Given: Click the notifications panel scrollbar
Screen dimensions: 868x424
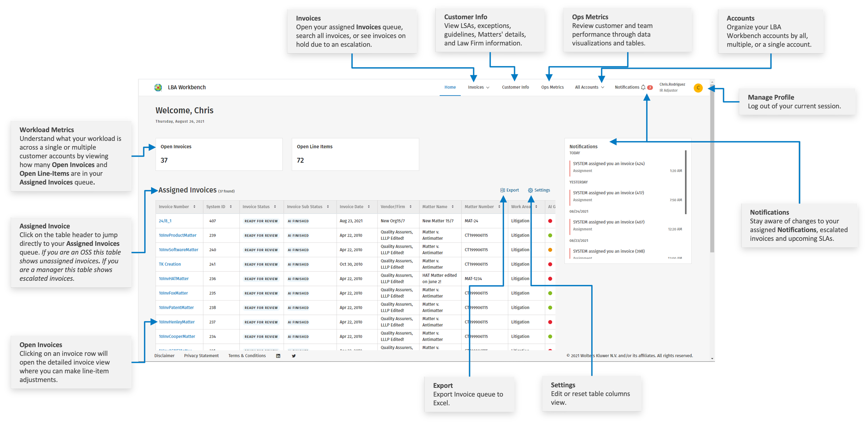Looking at the screenshot, I should click(x=686, y=182).
